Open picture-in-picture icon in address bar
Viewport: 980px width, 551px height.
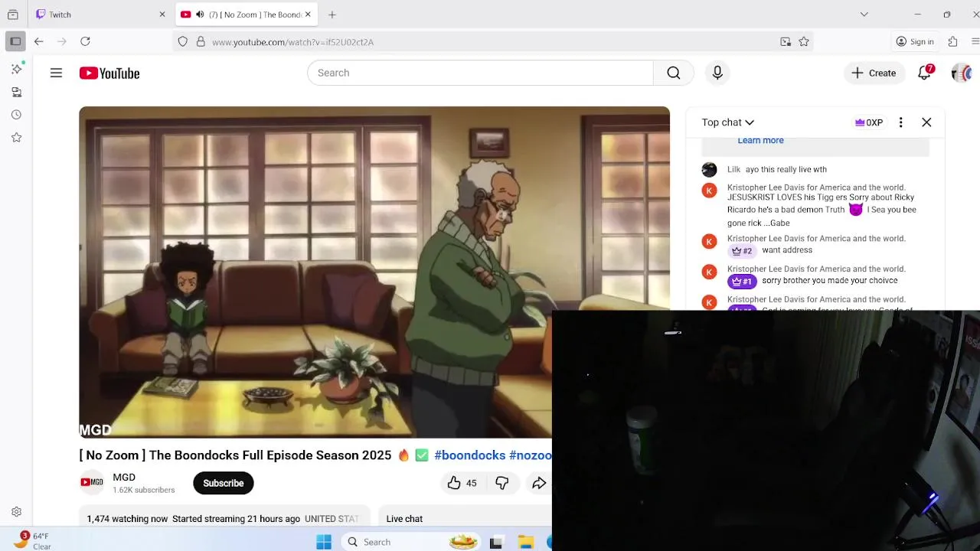[x=786, y=42]
